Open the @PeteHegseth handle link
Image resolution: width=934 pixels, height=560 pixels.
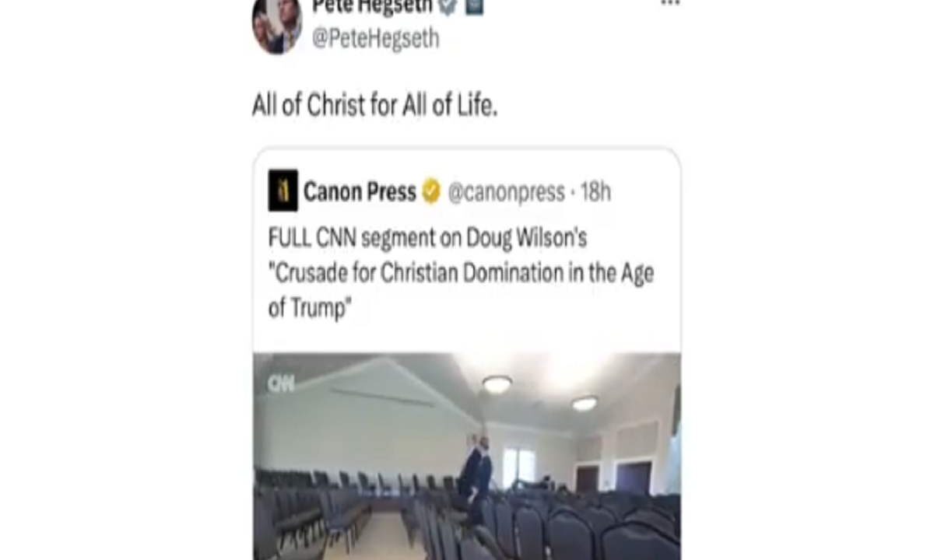[375, 39]
